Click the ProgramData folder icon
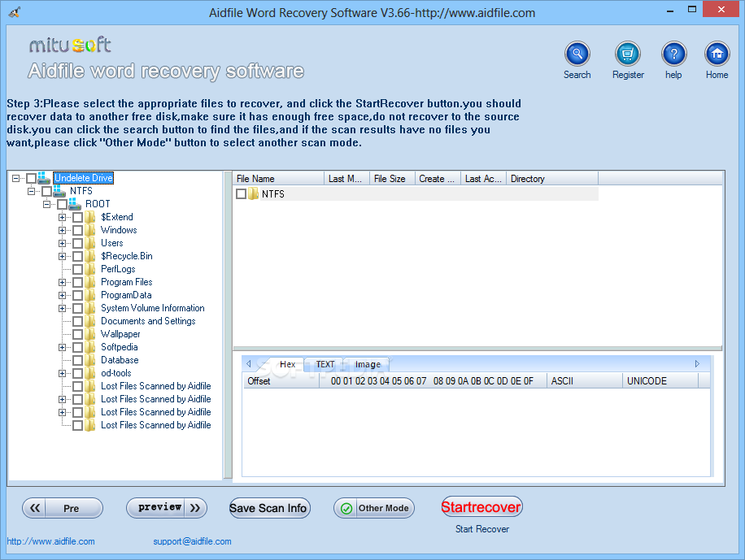The image size is (745, 560). pyautogui.click(x=89, y=295)
